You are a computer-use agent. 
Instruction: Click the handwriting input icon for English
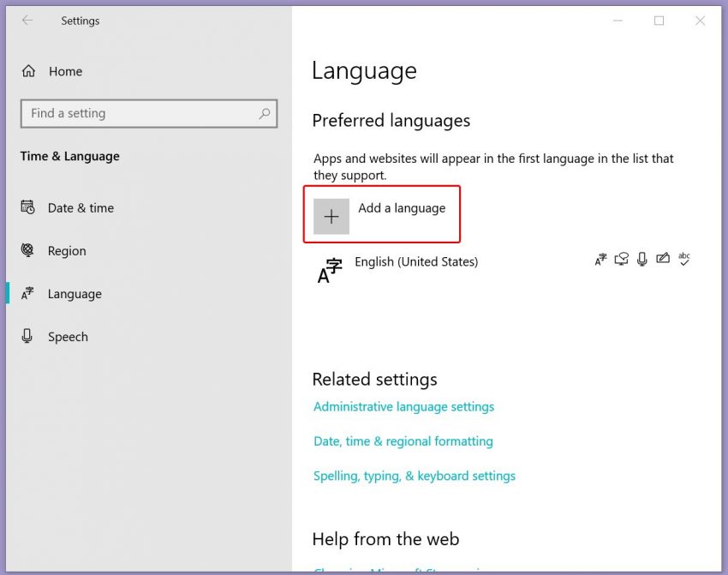click(x=663, y=259)
